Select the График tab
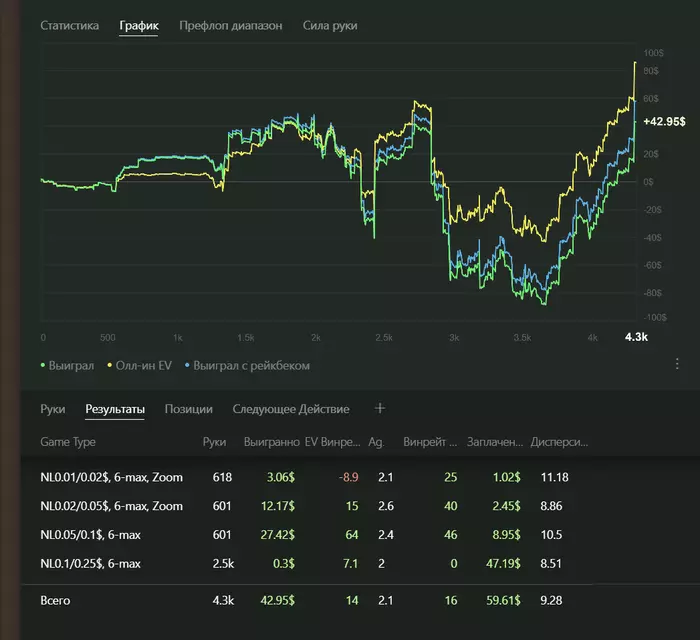The height and width of the screenshot is (640, 700). tap(139, 25)
